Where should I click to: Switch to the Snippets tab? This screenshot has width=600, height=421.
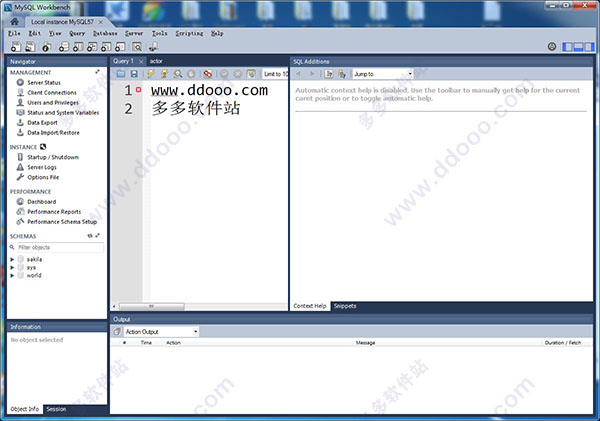345,306
